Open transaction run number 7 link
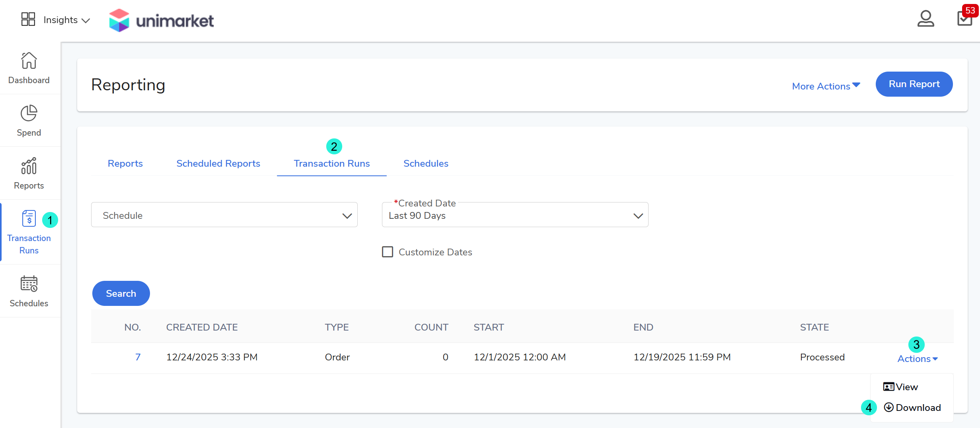 [x=138, y=357]
